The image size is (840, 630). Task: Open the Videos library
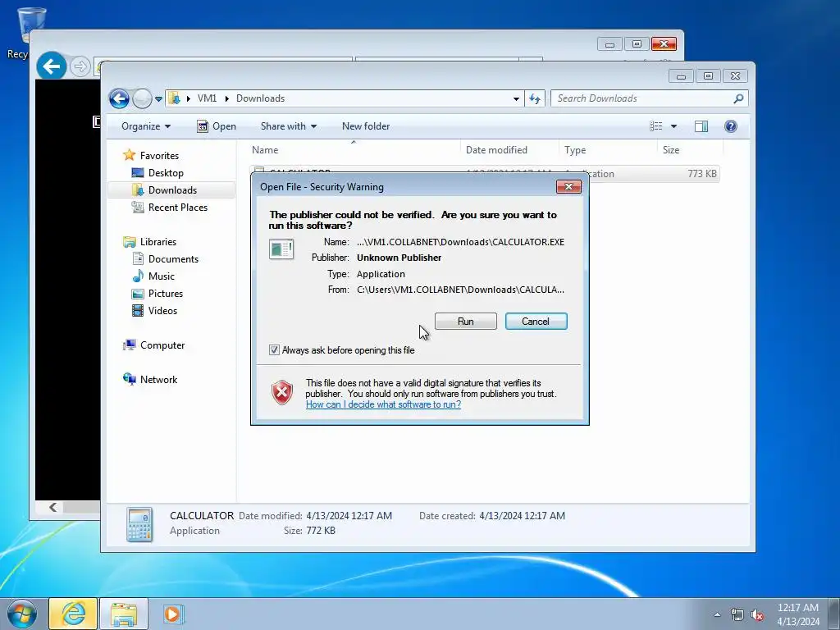(162, 311)
